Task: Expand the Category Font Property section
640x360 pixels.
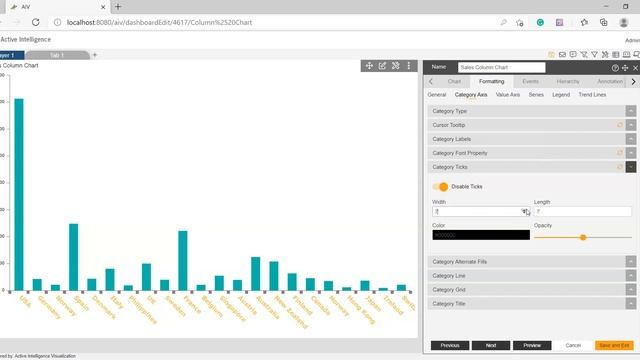Action: click(x=631, y=153)
